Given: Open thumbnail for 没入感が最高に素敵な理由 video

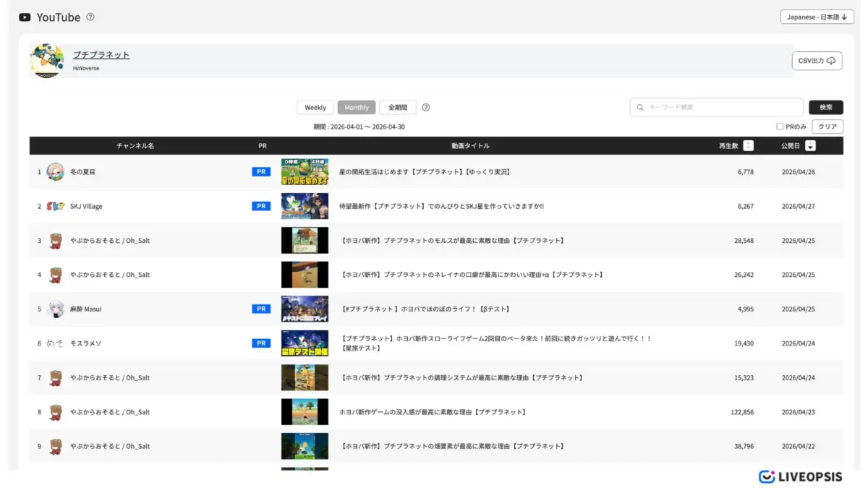Looking at the screenshot, I should [x=305, y=412].
